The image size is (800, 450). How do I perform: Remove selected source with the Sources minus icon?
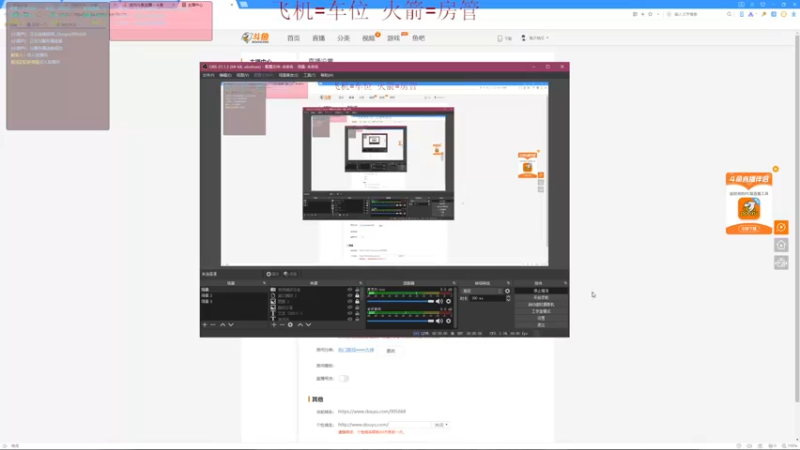[282, 324]
